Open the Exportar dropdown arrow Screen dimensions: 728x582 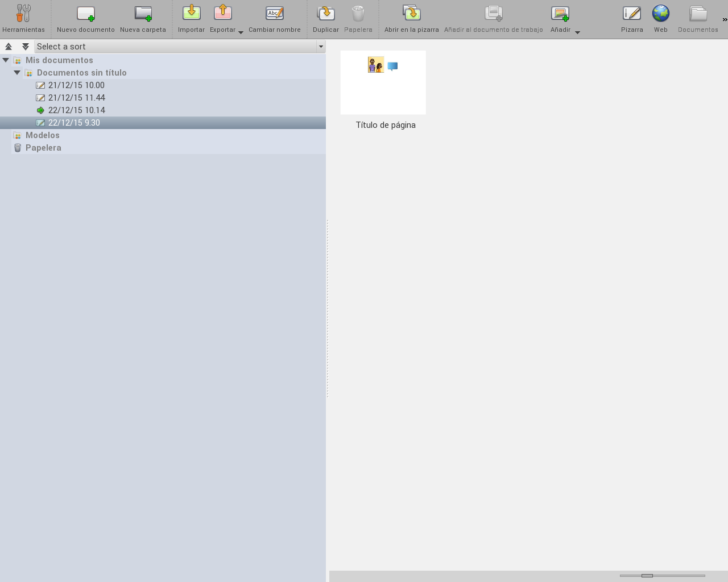[241, 32]
